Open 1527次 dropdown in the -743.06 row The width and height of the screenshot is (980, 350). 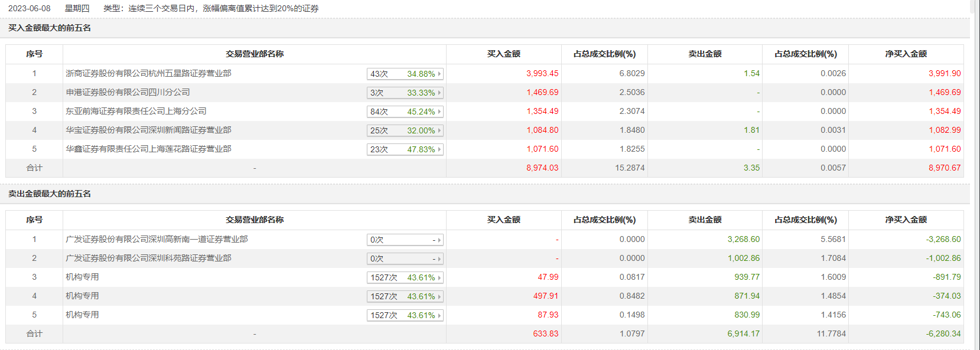[x=439, y=315]
